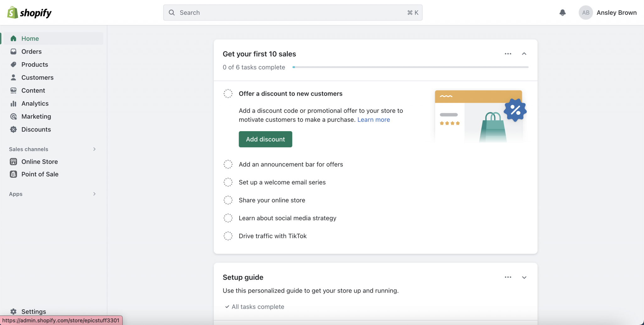Open notifications bell
Image resolution: width=644 pixels, height=325 pixels.
(x=563, y=13)
